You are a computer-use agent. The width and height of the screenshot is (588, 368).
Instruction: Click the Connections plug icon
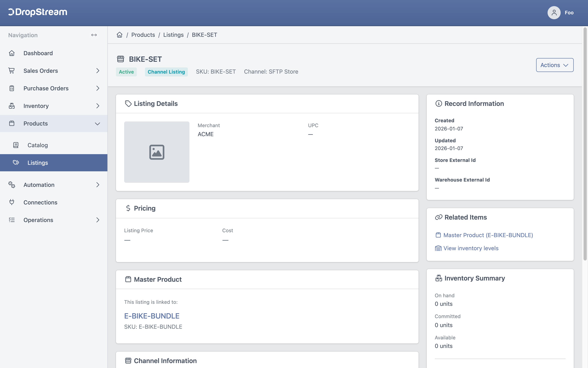[x=12, y=202]
